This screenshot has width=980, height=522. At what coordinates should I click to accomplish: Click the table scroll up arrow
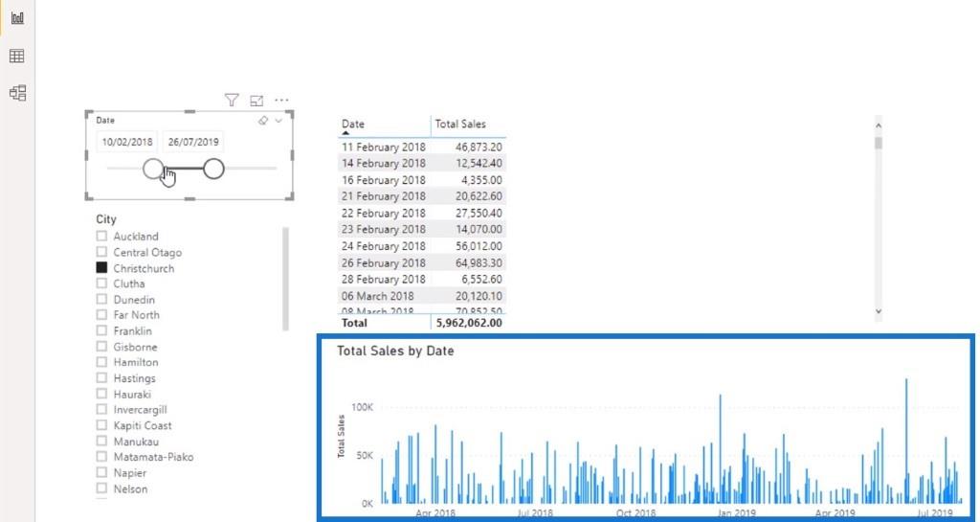point(879,125)
